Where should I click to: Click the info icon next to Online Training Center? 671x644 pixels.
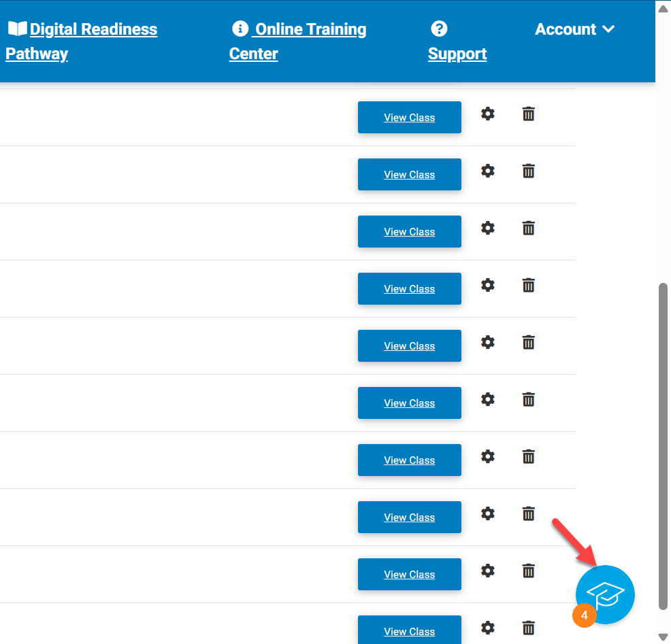tap(239, 29)
